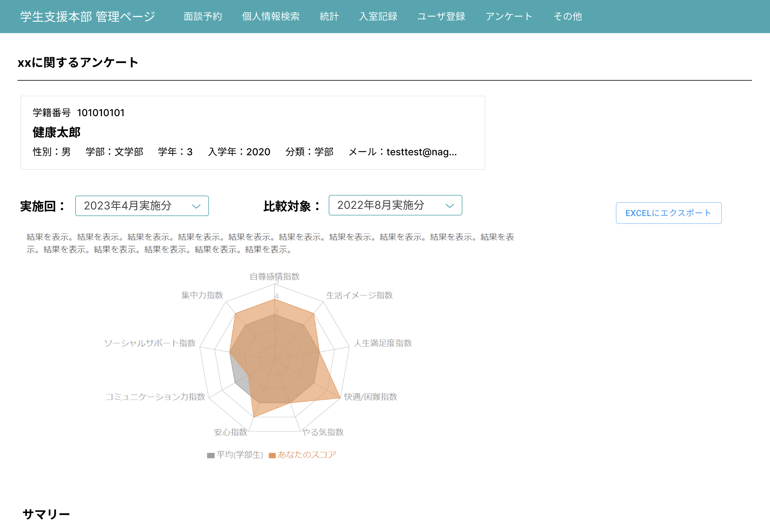Select 入室記録 in the top navigation

378,16
